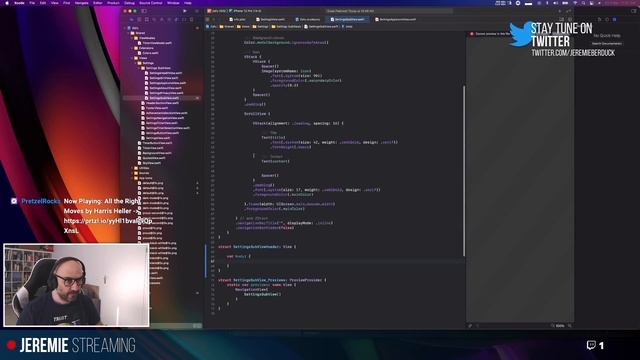
Task: Select the Project navigator icon
Action: 131,19
